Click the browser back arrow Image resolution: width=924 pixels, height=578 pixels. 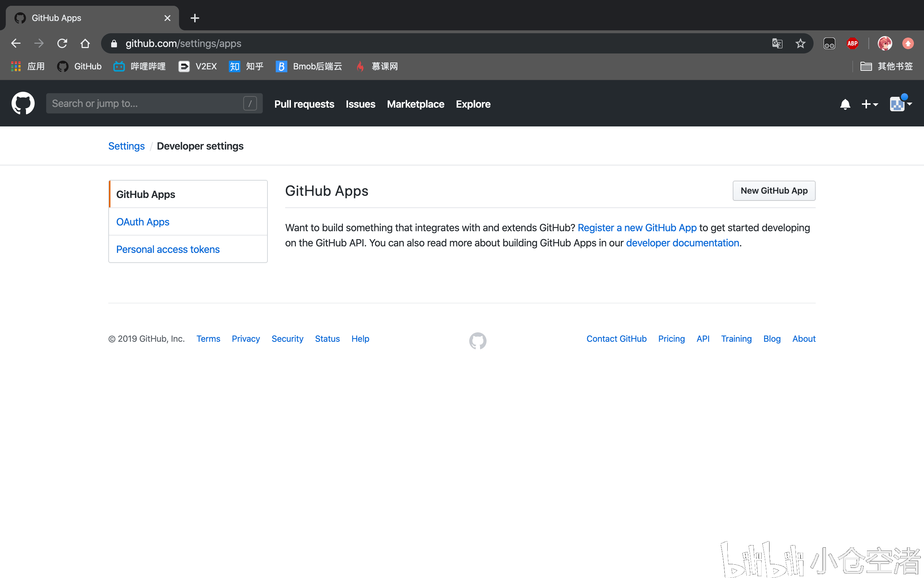tap(16, 43)
